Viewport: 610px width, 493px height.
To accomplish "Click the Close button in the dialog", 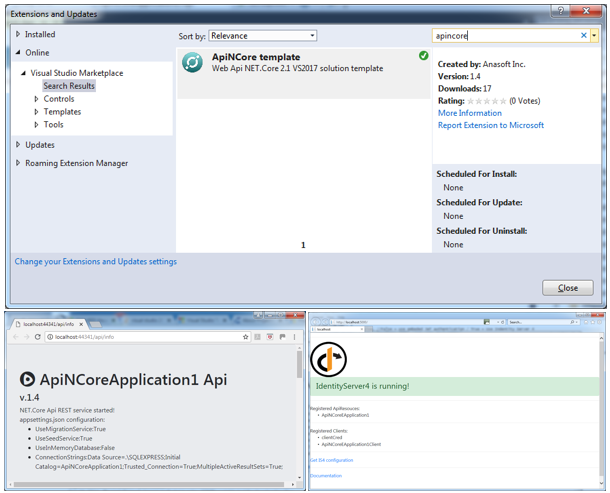I will [x=568, y=288].
